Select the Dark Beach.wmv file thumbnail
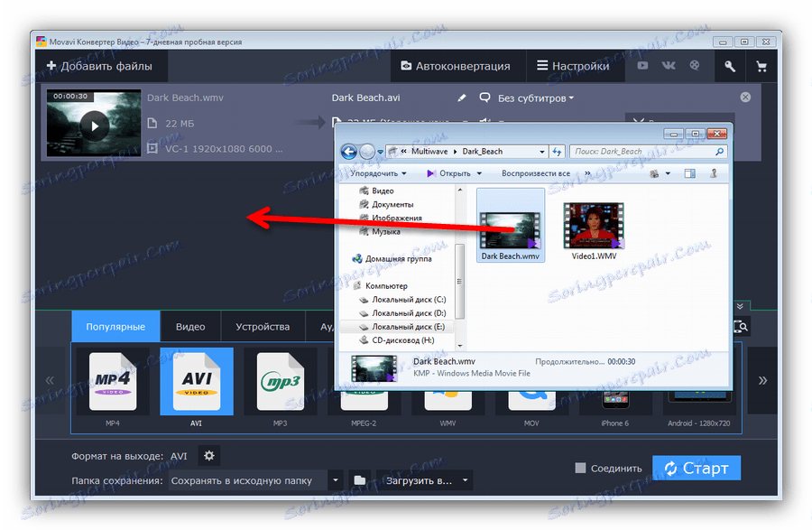 (x=510, y=226)
